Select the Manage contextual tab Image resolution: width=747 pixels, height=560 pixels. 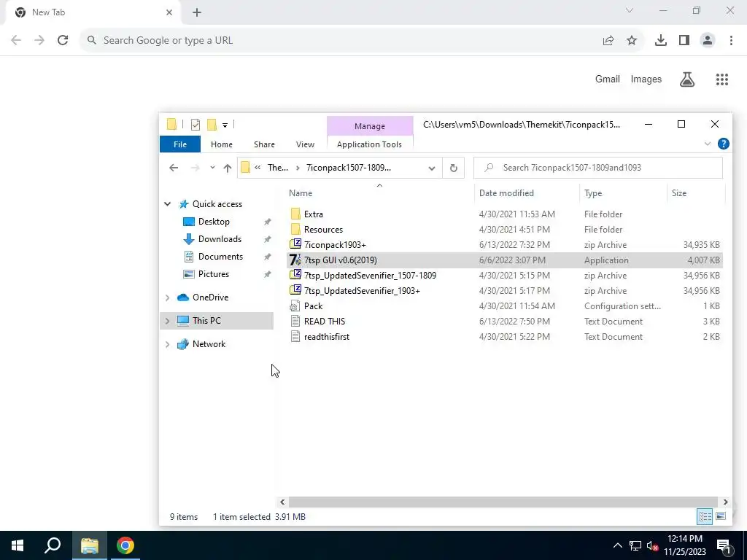(x=370, y=126)
